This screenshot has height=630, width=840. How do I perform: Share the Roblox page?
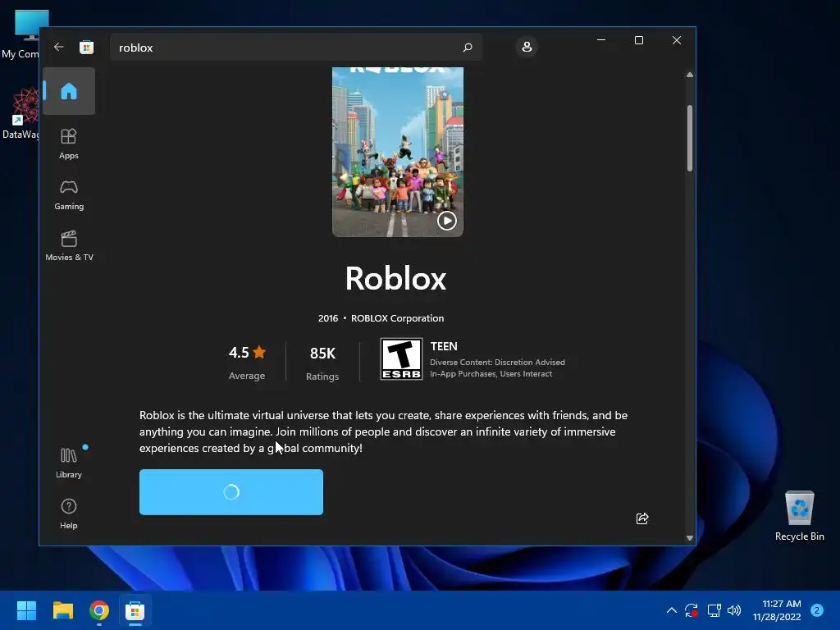[x=642, y=518]
